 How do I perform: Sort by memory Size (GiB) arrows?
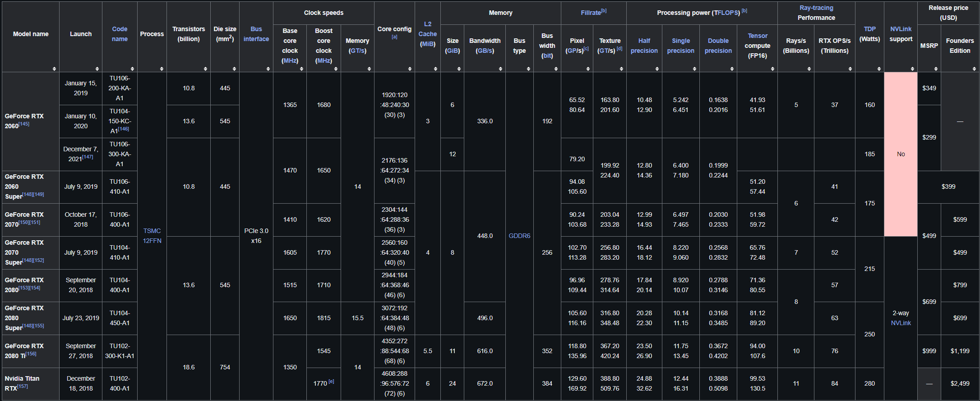(459, 69)
